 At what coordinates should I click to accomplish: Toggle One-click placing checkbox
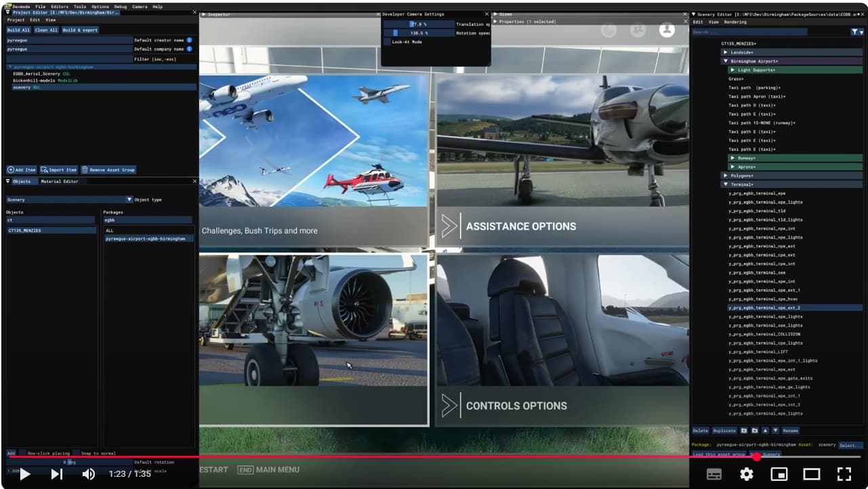tap(22, 453)
